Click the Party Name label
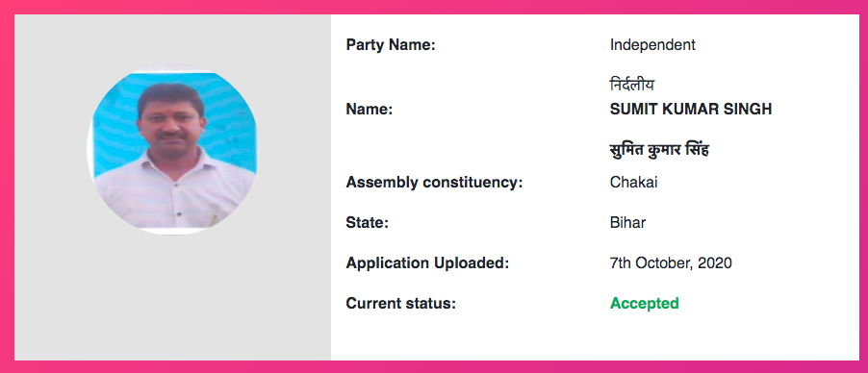 click(x=391, y=45)
